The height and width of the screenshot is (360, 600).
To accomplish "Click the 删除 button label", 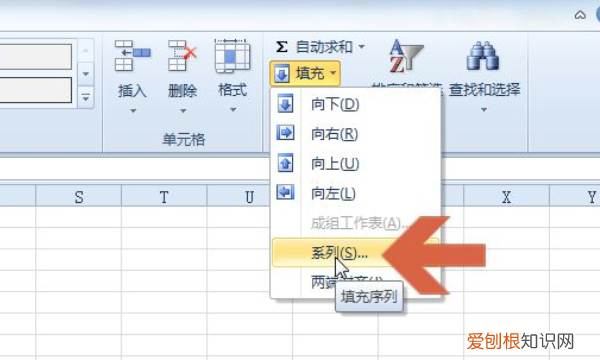I will coord(183,91).
